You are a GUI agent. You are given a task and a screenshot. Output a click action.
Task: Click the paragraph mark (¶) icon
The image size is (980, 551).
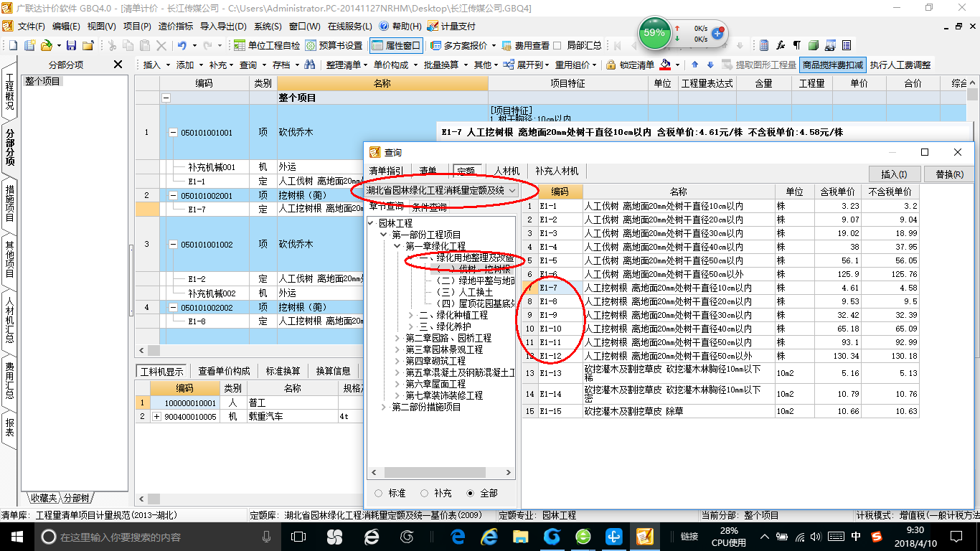point(796,45)
